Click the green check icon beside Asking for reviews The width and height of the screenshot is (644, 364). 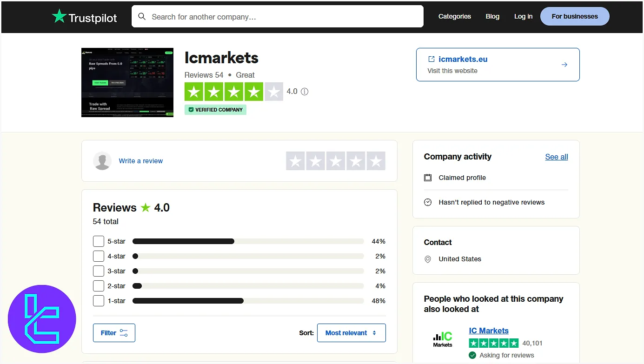coord(472,355)
